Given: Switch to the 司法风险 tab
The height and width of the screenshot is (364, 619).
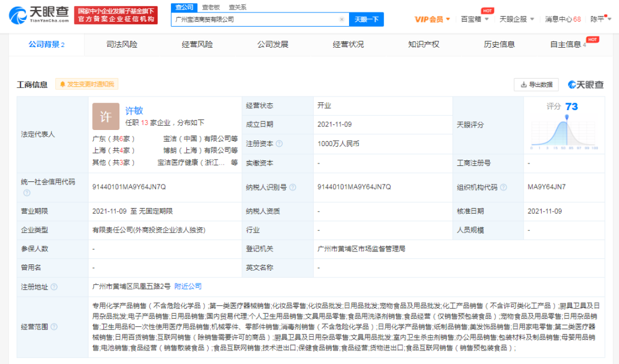Looking at the screenshot, I should 122,45.
